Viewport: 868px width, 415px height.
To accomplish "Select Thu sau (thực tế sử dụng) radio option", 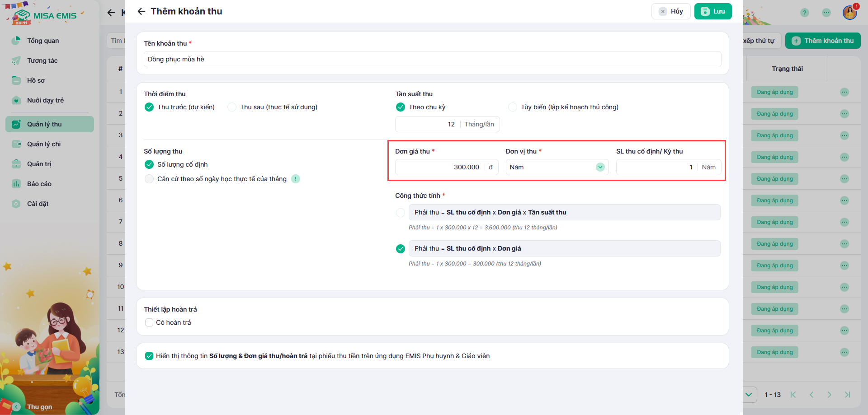I will [x=232, y=107].
